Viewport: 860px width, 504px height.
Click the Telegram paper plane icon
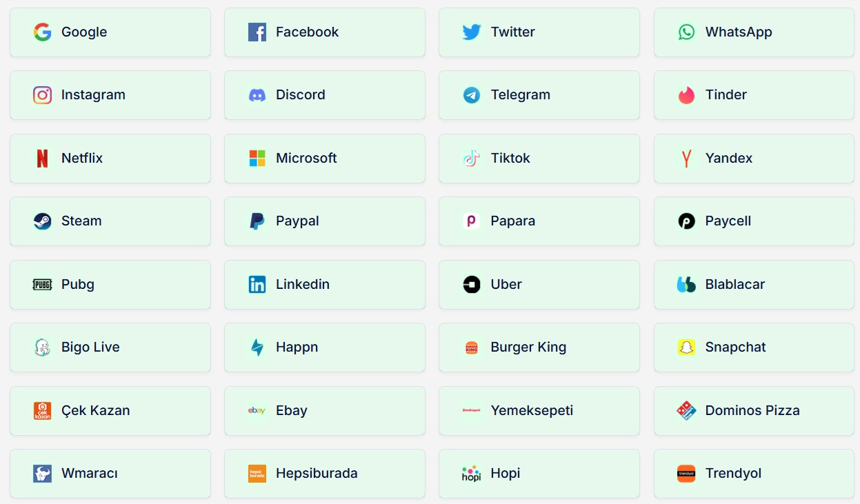coord(472,95)
